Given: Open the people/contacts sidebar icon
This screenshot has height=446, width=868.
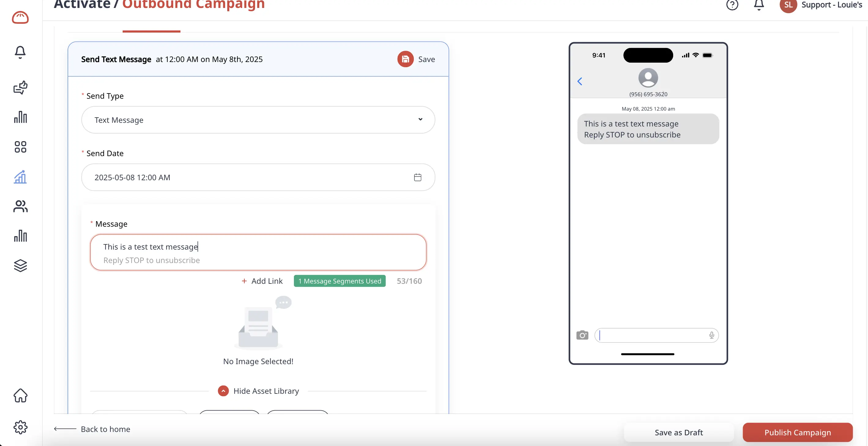Looking at the screenshot, I should coord(20,206).
